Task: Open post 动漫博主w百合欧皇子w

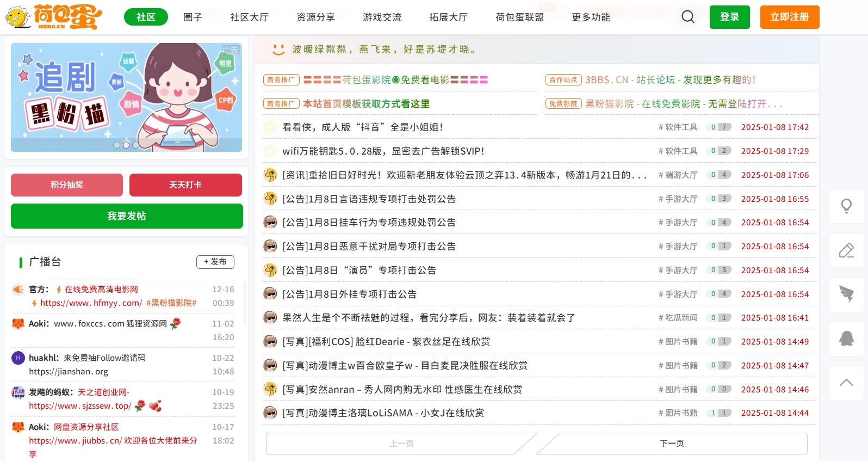Action: click(405, 366)
